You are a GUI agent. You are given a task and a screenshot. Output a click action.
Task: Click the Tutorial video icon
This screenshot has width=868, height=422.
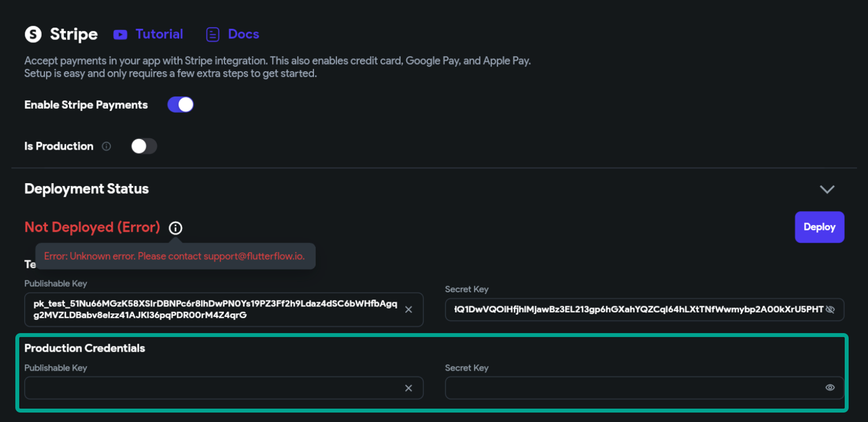tap(120, 35)
